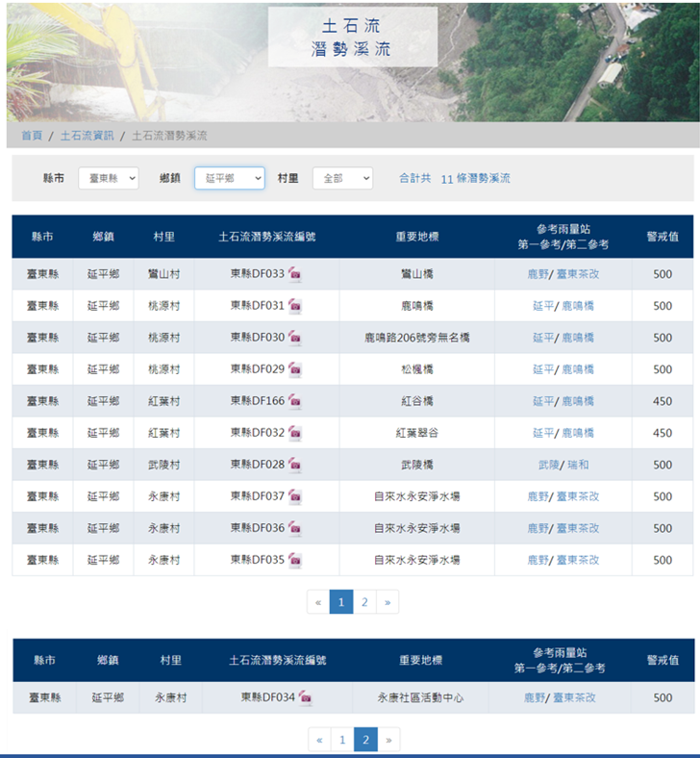Open photo icon for 東縣DF031
Viewport: 700px width, 758px height.
(x=295, y=306)
